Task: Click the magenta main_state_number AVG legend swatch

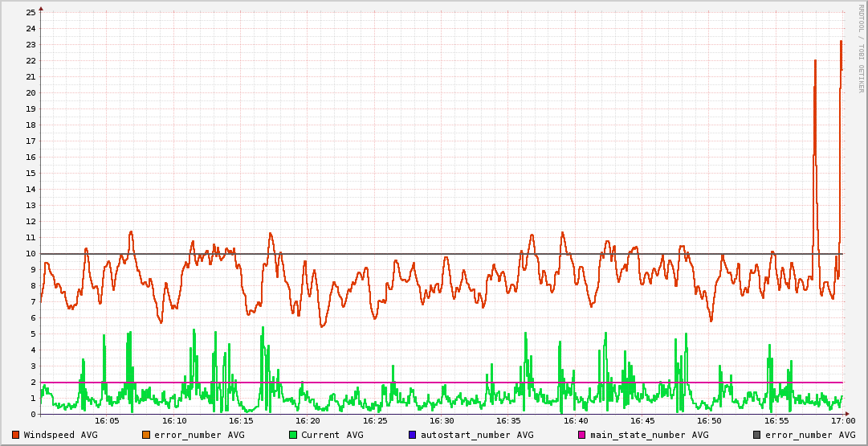Action: click(582, 435)
